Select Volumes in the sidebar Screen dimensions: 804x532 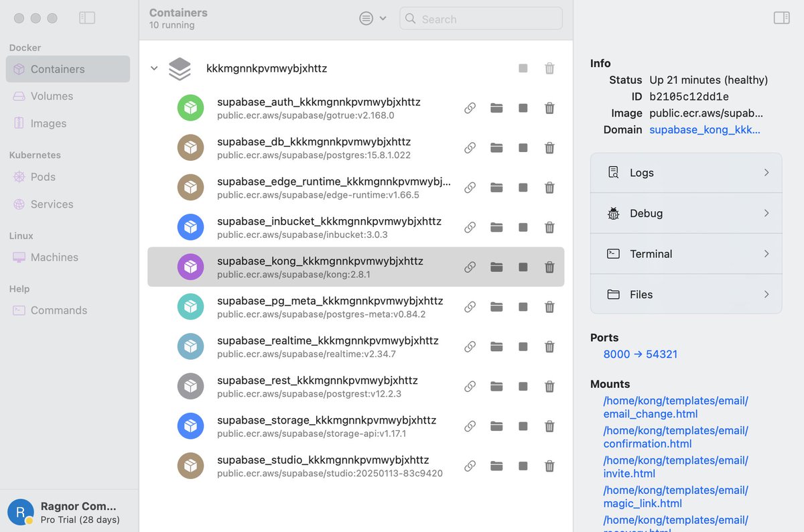tap(68, 96)
